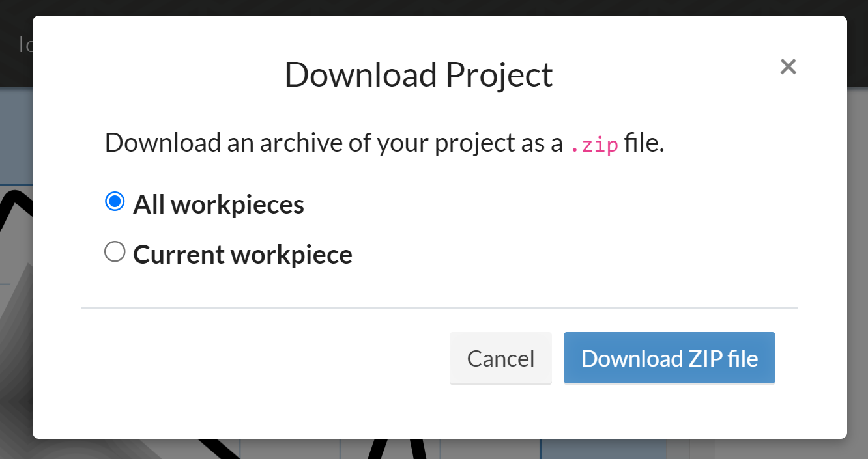868x459 pixels.
Task: Select the All workpieces radio button
Action: [x=115, y=202]
